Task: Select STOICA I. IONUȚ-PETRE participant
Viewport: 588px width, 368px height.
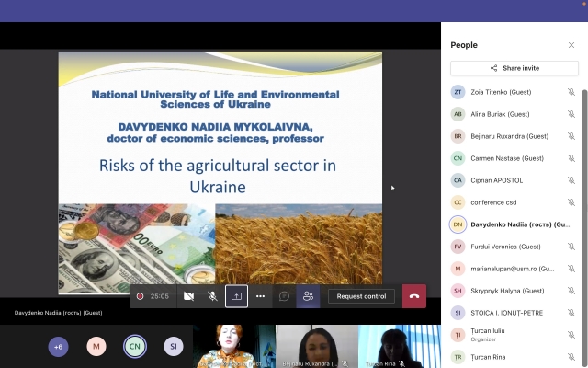Action: 514,313
